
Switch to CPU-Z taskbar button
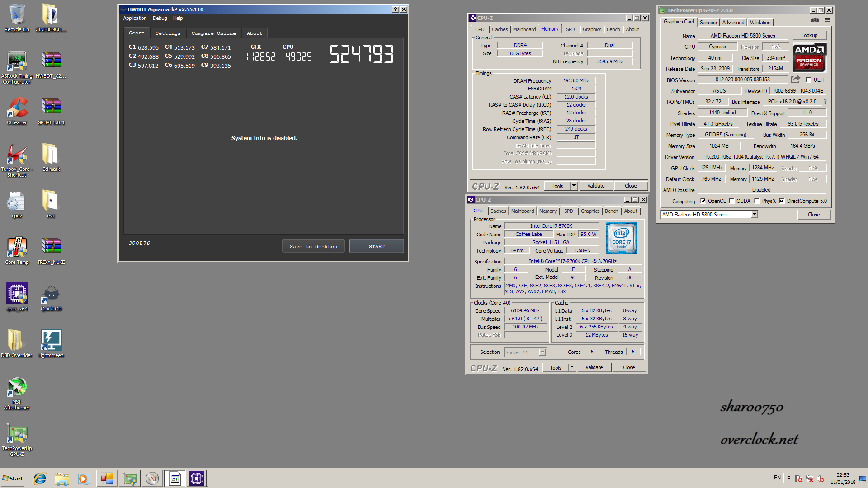point(197,479)
